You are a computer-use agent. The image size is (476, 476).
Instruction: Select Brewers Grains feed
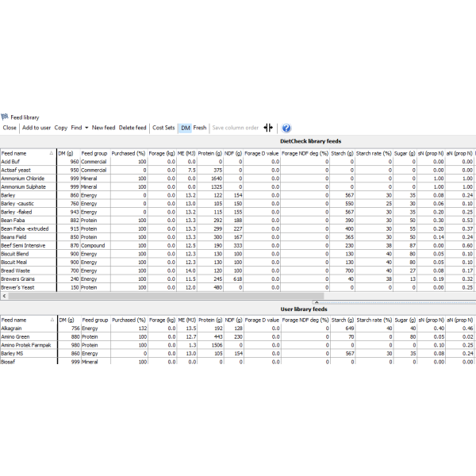click(x=18, y=279)
